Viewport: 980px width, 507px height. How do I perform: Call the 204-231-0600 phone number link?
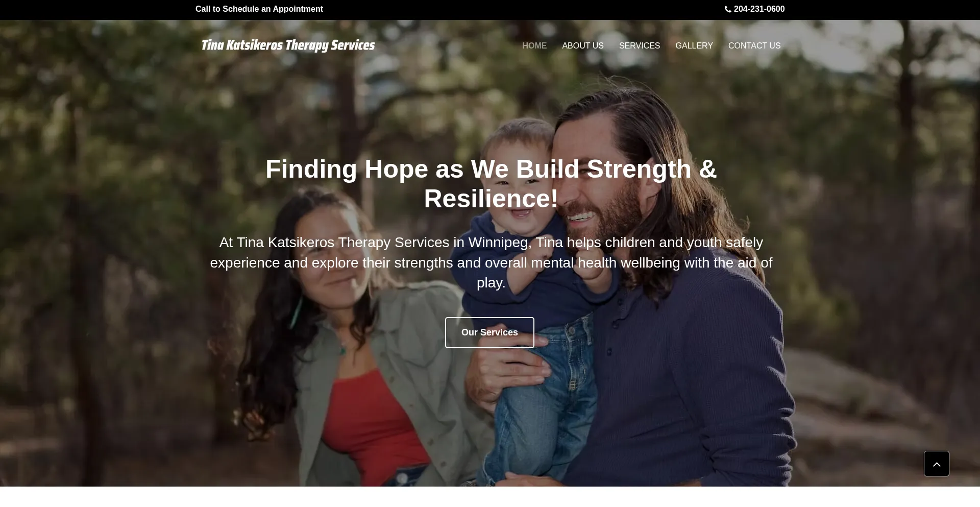tap(759, 9)
